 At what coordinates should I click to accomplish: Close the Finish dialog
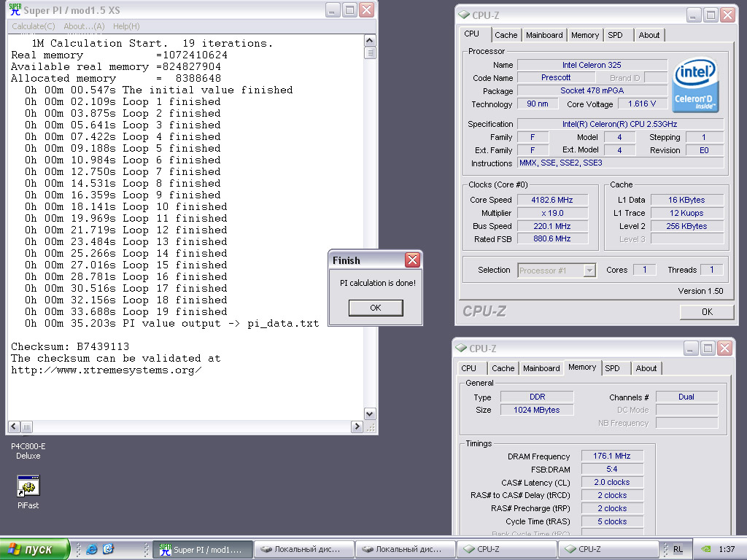pyautogui.click(x=412, y=260)
